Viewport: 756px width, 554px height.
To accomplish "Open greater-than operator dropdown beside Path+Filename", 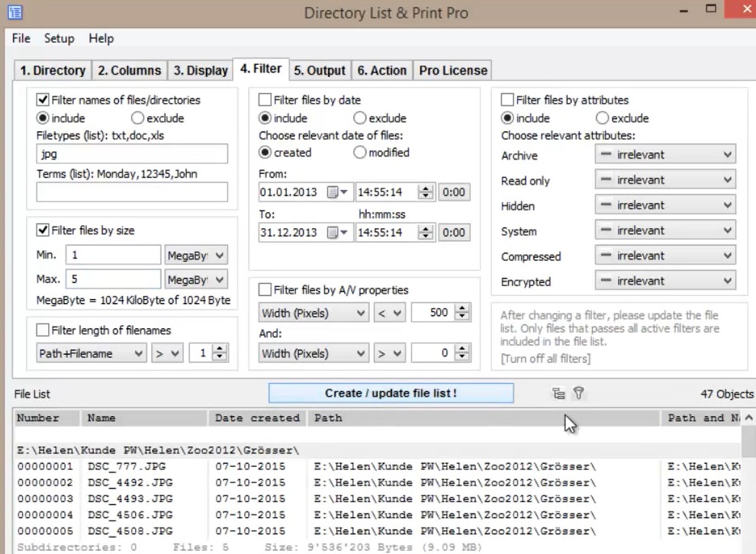I will click(x=167, y=353).
